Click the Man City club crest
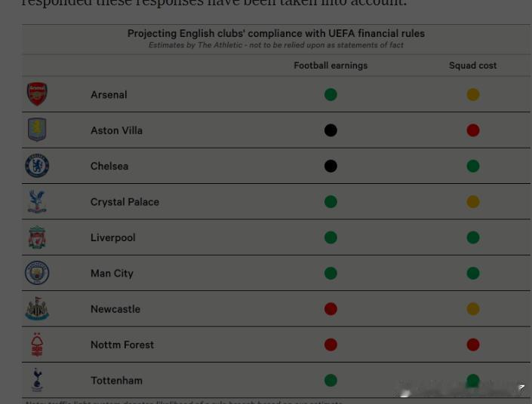Screen dimensions: 532x404 pyautogui.click(x=37, y=273)
